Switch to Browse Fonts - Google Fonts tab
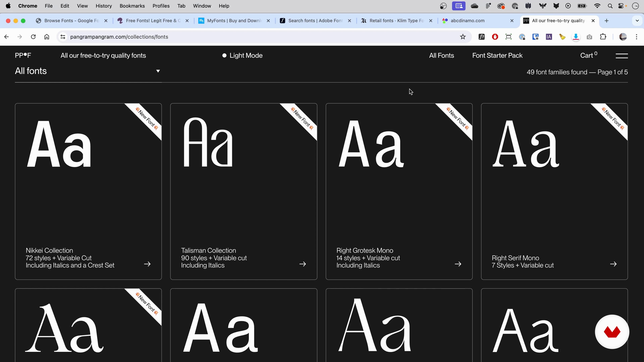This screenshot has height=362, width=644. pyautogui.click(x=72, y=21)
